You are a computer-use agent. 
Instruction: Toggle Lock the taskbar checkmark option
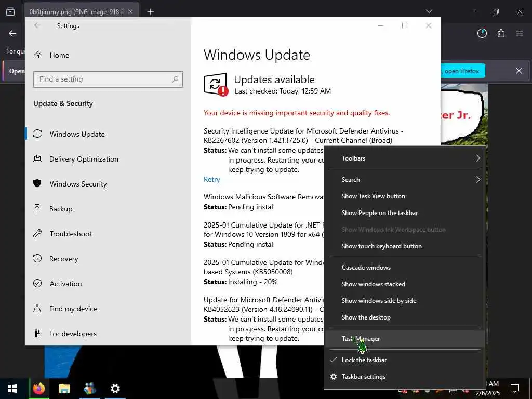tap(405, 360)
